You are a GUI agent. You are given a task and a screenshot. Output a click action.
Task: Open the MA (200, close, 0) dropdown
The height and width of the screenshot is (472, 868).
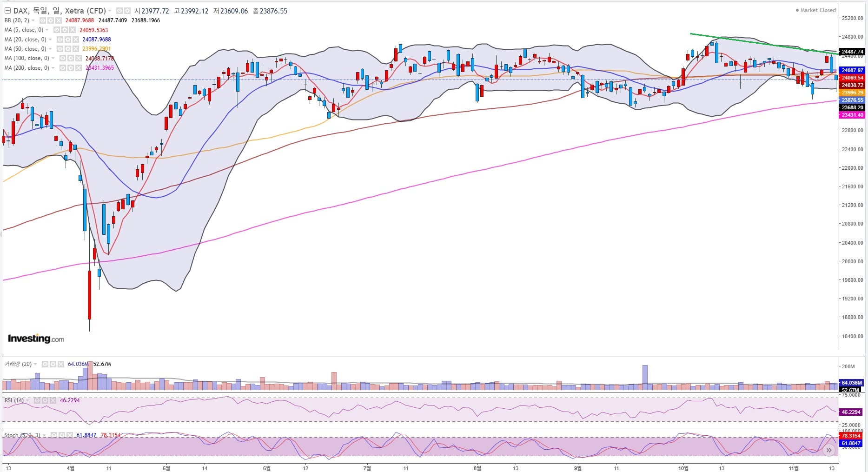(x=53, y=68)
